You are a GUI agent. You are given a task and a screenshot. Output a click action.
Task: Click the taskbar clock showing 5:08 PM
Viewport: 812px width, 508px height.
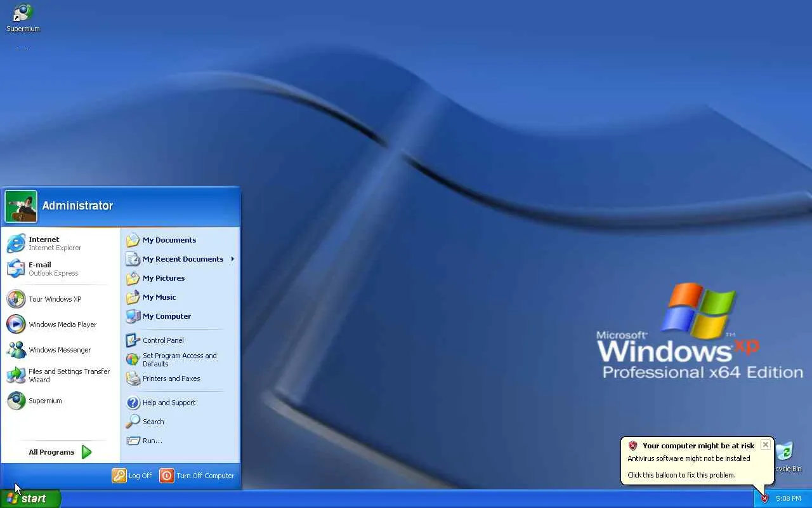[x=789, y=498]
